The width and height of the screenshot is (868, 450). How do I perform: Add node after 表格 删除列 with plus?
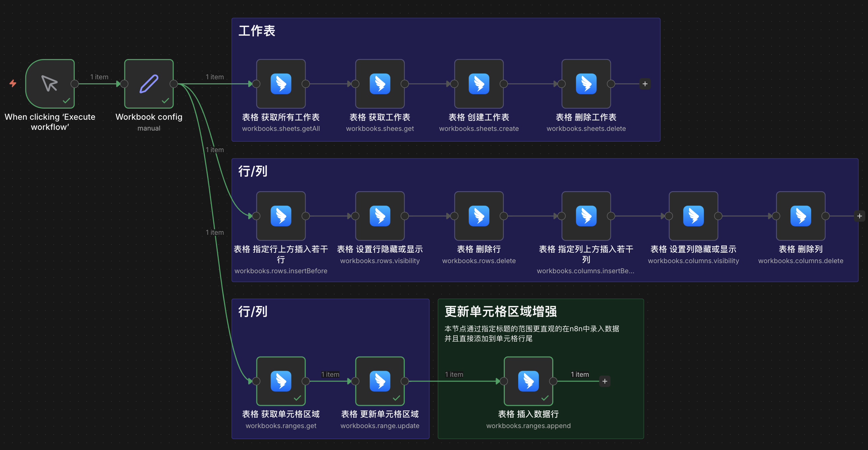pyautogui.click(x=860, y=216)
